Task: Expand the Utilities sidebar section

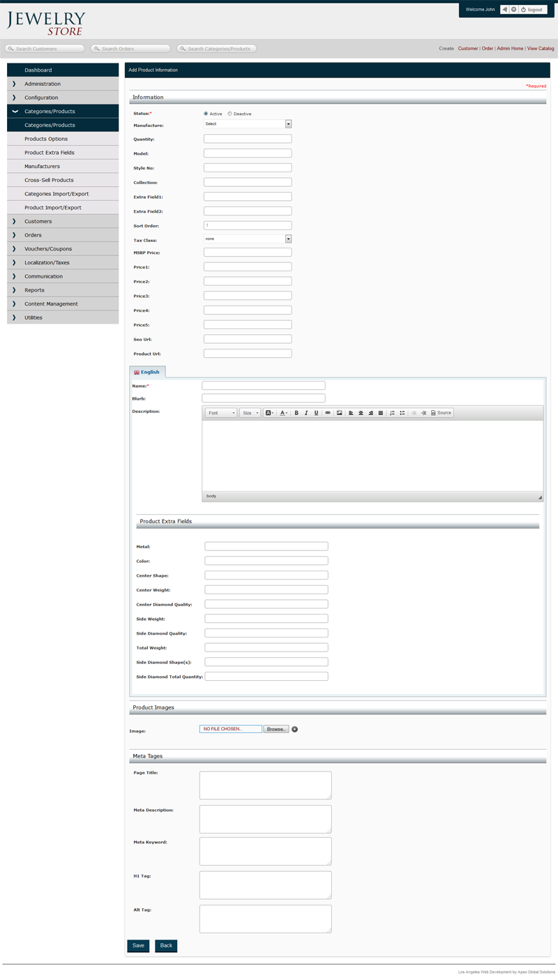Action: [63, 317]
